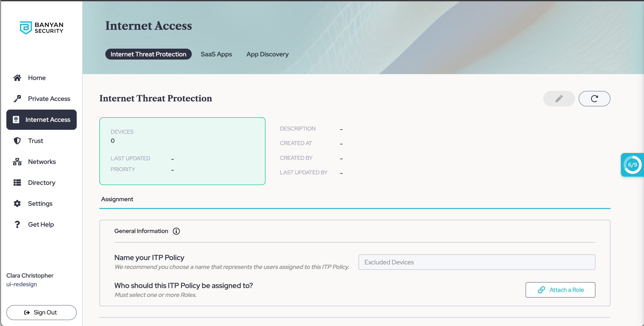Image resolution: width=644 pixels, height=326 pixels.
Task: Go to Home in sidebar
Action: [x=37, y=78]
